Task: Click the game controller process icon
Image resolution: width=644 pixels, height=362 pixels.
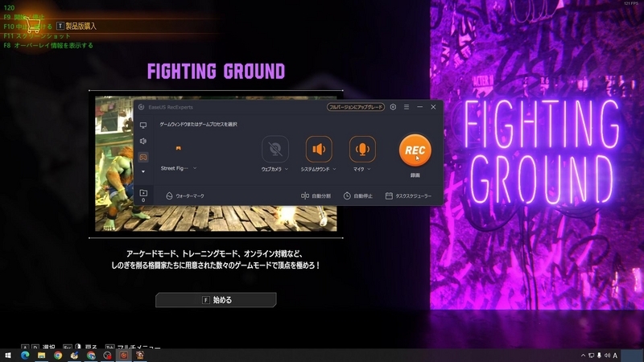Action: tap(178, 148)
